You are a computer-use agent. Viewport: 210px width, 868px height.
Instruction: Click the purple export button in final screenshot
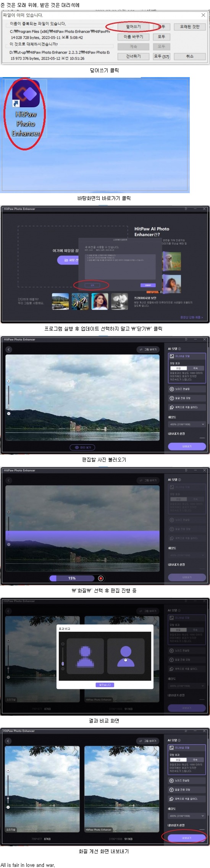[x=187, y=838]
